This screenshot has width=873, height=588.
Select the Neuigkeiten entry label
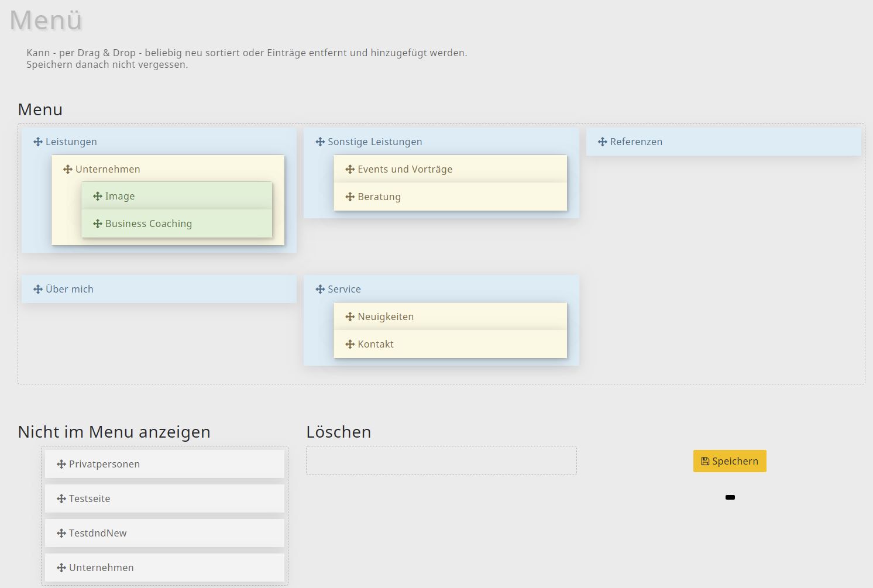[x=386, y=317]
